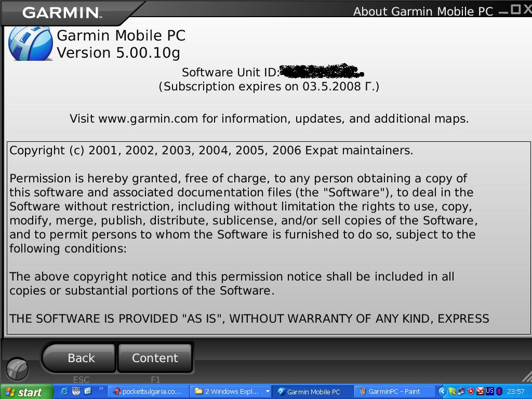Minimize the Garmin Mobile PC window

pyautogui.click(x=504, y=12)
